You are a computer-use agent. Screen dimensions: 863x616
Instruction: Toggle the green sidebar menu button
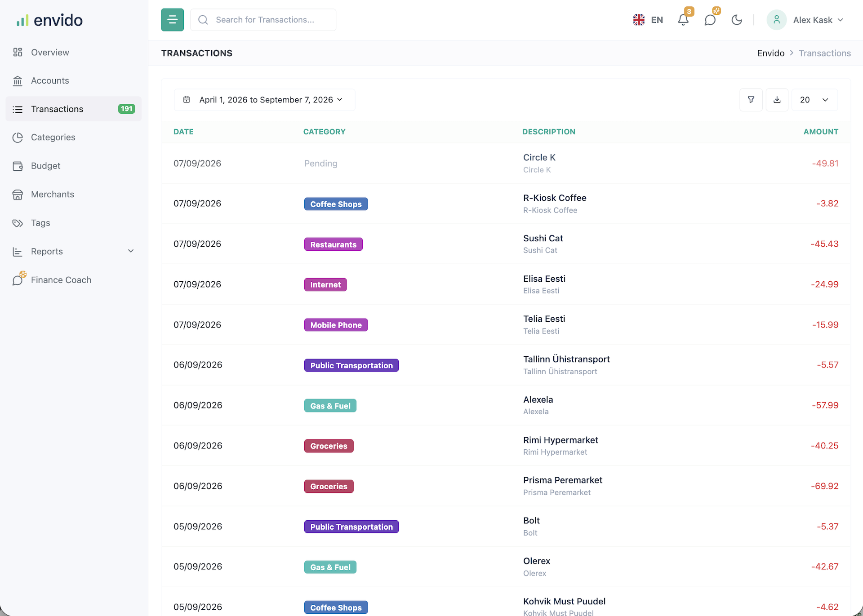tap(173, 20)
